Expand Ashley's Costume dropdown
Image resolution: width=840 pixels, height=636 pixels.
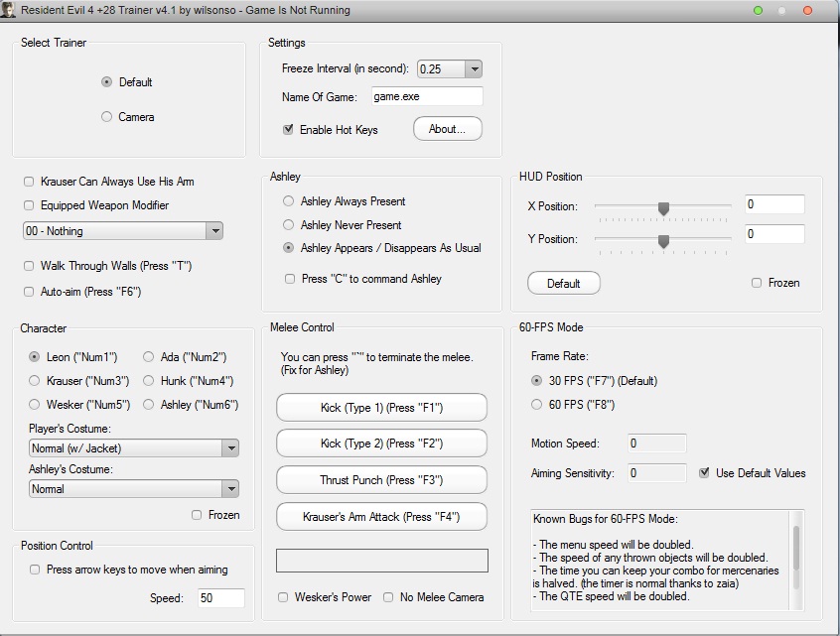pos(230,489)
